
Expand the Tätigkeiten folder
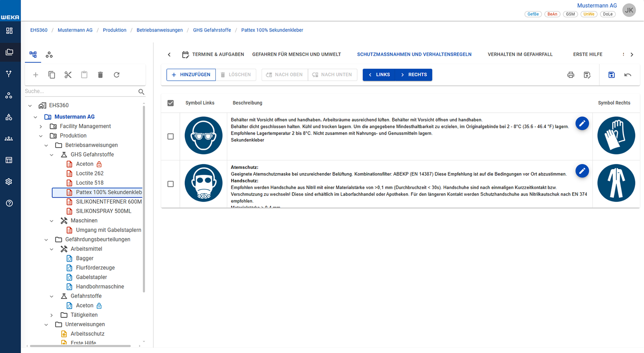click(52, 315)
